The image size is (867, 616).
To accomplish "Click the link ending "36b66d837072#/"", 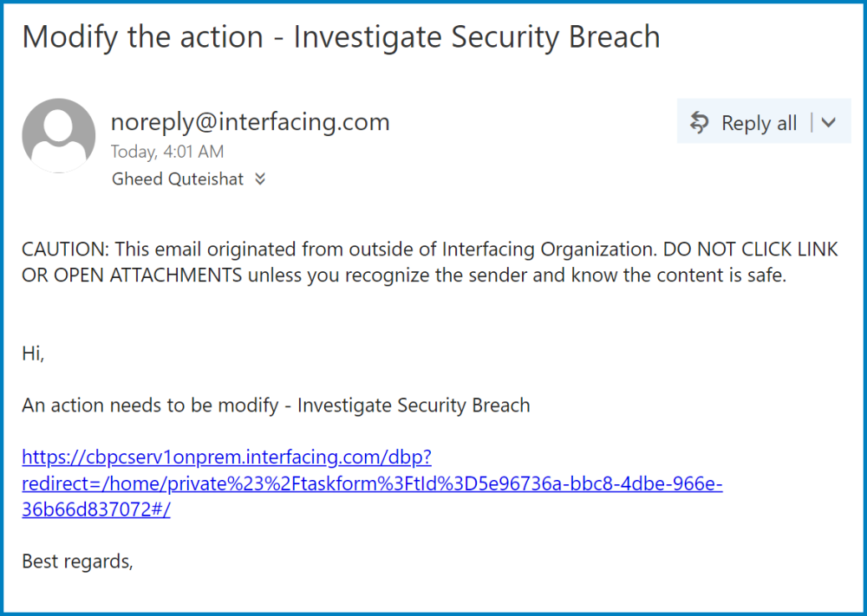I will click(96, 509).
